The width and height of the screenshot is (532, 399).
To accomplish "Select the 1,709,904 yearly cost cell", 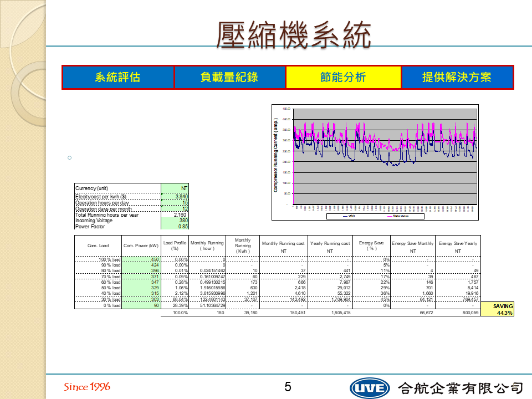I will (330, 299).
